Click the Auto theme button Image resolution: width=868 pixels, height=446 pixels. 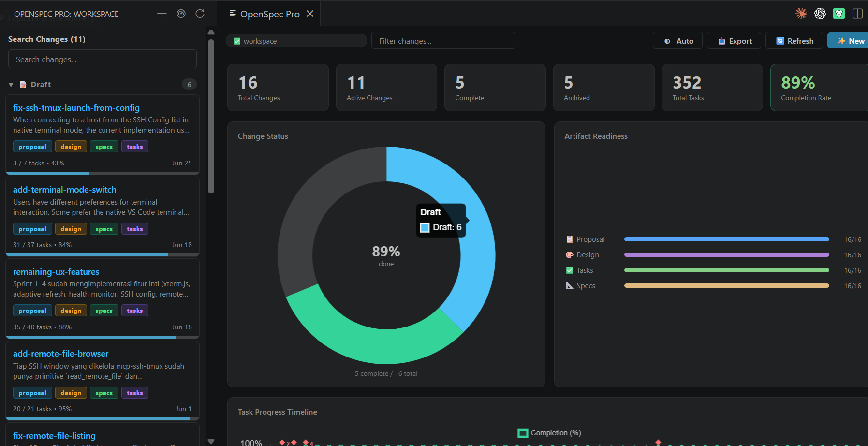[x=678, y=41]
